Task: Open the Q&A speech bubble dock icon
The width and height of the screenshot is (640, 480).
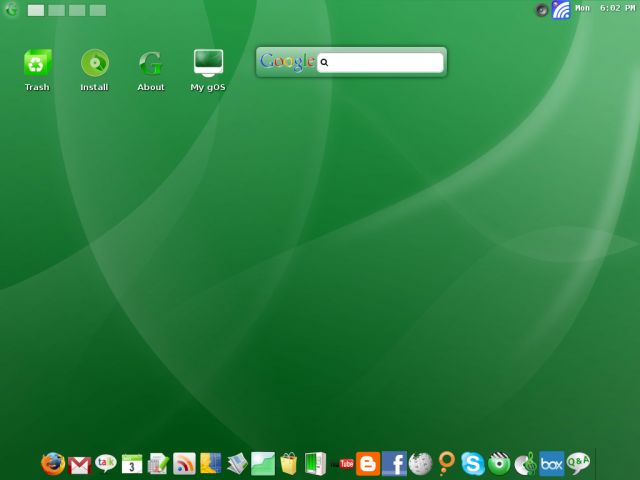Action: pyautogui.click(x=578, y=463)
